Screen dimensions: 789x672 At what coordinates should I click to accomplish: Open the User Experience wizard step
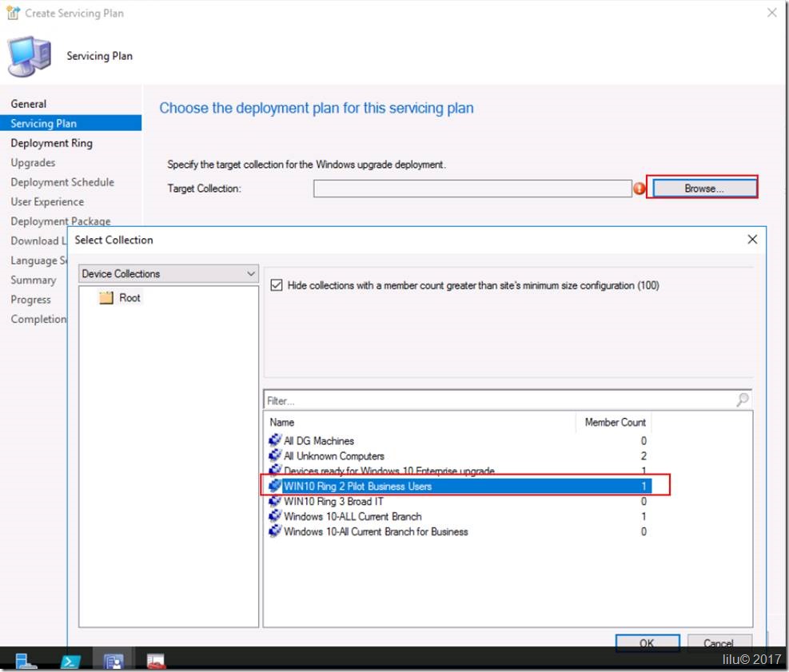coord(47,201)
